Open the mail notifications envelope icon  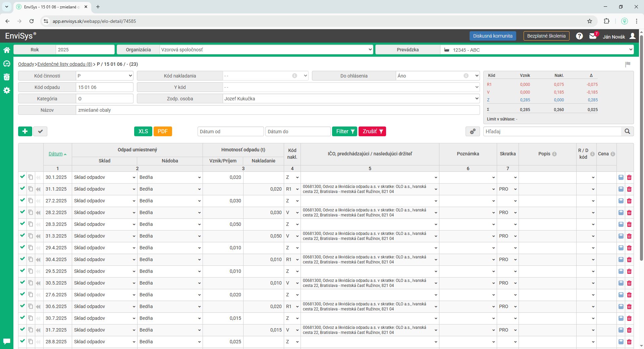593,36
